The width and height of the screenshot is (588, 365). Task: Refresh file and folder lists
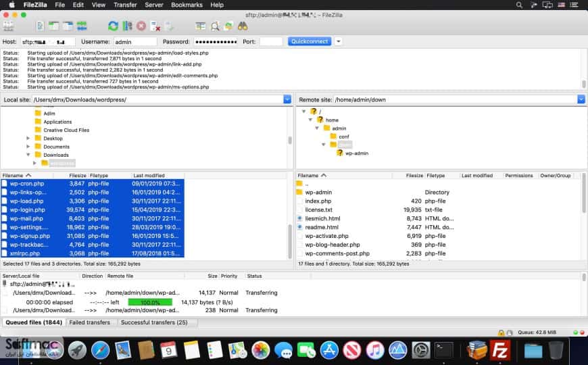113,26
